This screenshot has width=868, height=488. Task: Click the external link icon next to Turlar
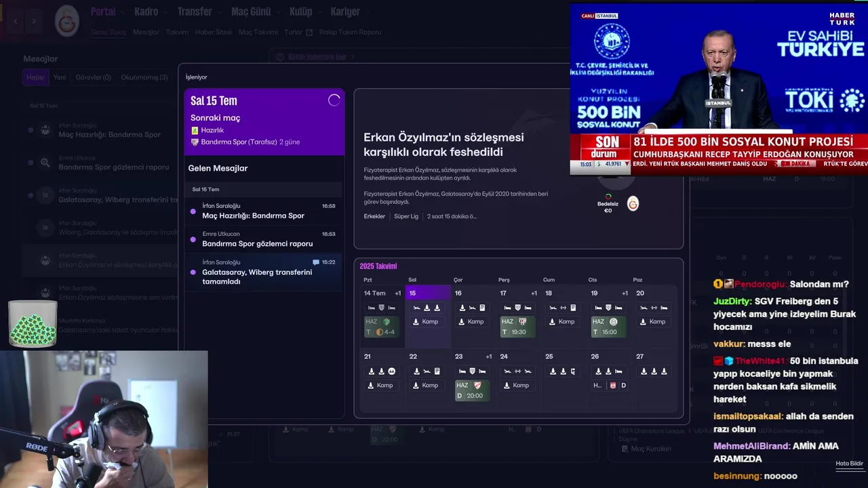click(309, 33)
